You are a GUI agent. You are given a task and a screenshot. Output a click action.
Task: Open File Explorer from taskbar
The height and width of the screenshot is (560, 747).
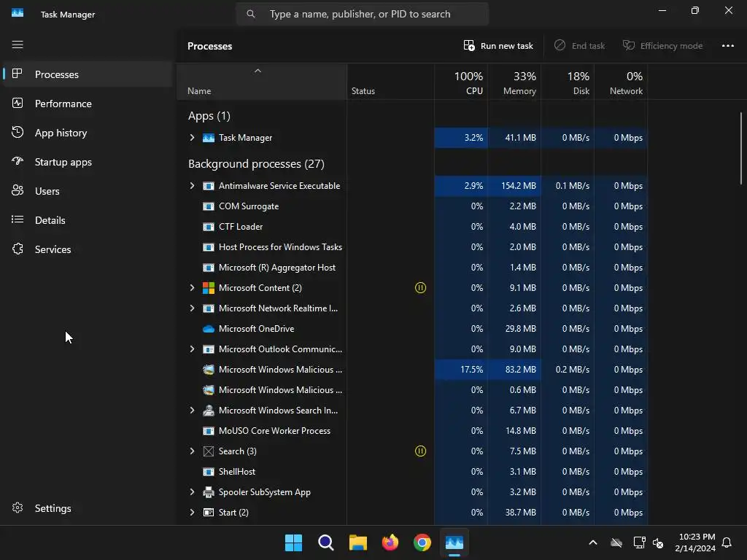point(357,542)
